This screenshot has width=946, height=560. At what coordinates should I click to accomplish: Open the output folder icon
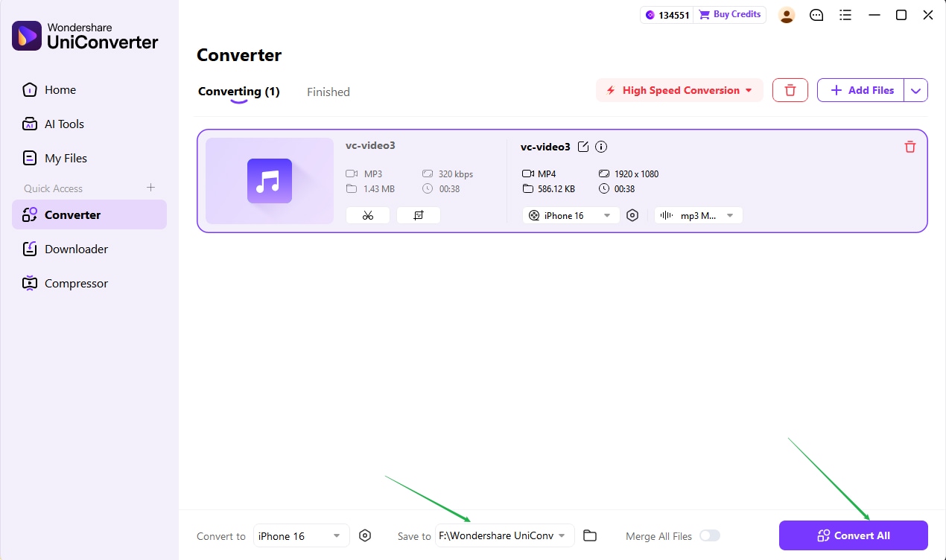(590, 535)
